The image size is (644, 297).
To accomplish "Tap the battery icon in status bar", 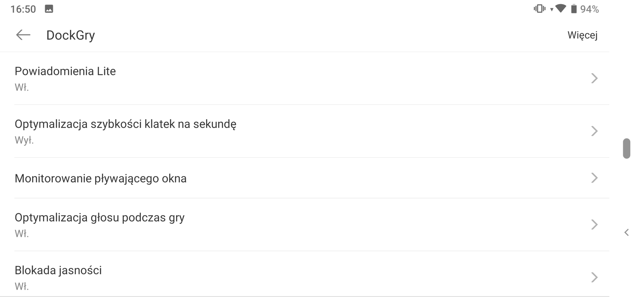I will click(574, 9).
